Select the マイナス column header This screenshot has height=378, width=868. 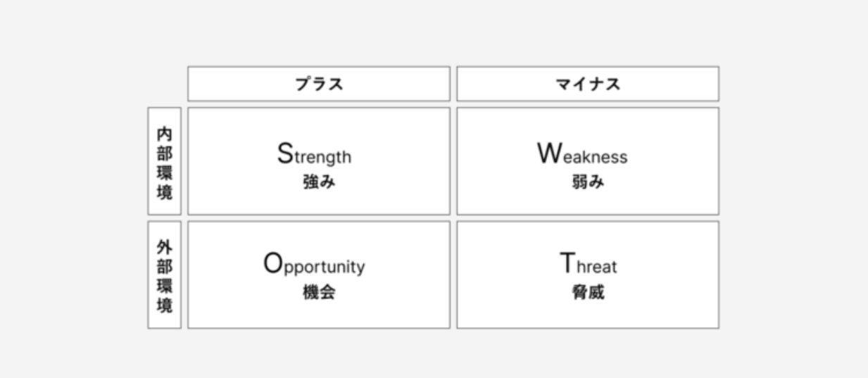[588, 84]
